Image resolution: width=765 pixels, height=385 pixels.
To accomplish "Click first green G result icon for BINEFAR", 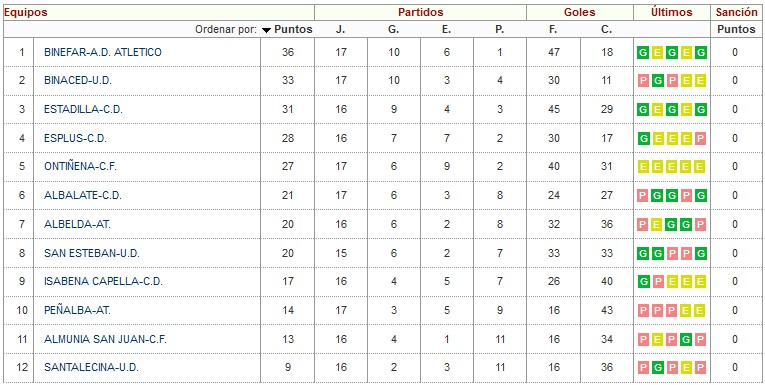I will [643, 53].
